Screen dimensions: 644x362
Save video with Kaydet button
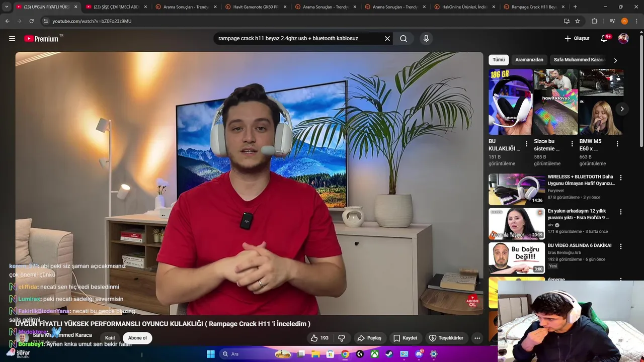tap(406, 338)
